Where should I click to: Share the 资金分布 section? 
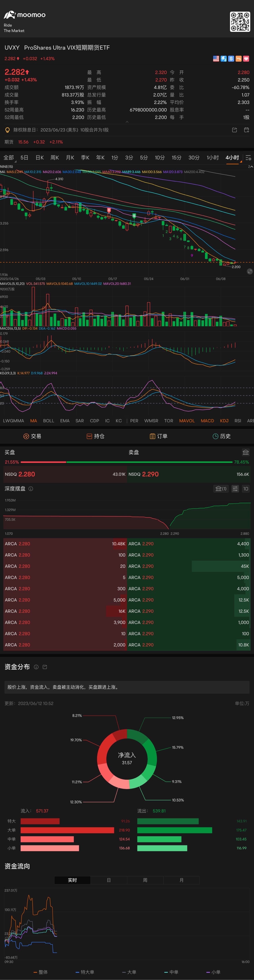tap(45, 667)
